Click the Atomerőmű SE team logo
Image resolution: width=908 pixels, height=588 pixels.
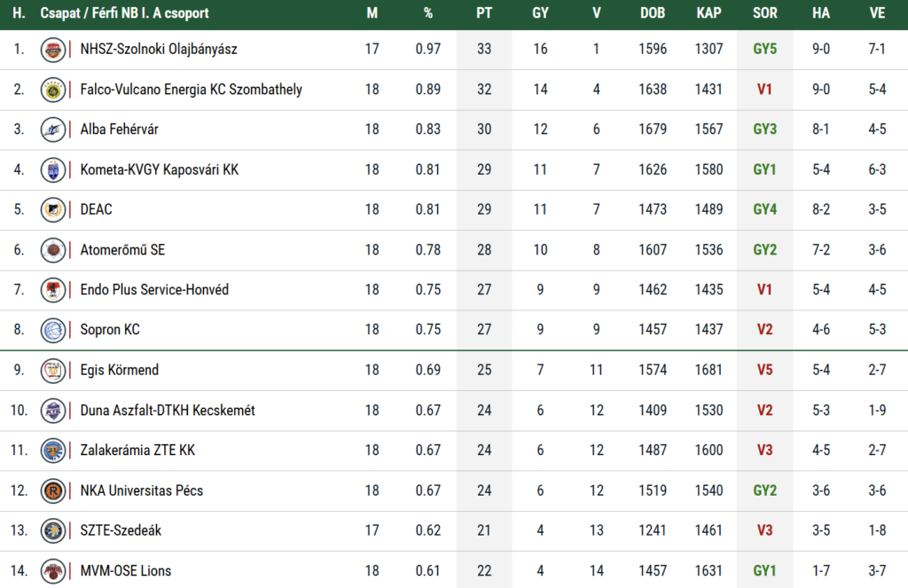coord(53,250)
